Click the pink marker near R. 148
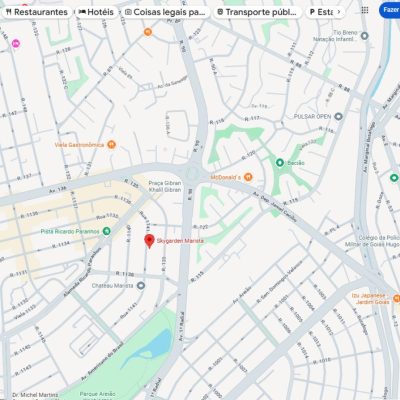The image size is (400, 400). coord(16,43)
